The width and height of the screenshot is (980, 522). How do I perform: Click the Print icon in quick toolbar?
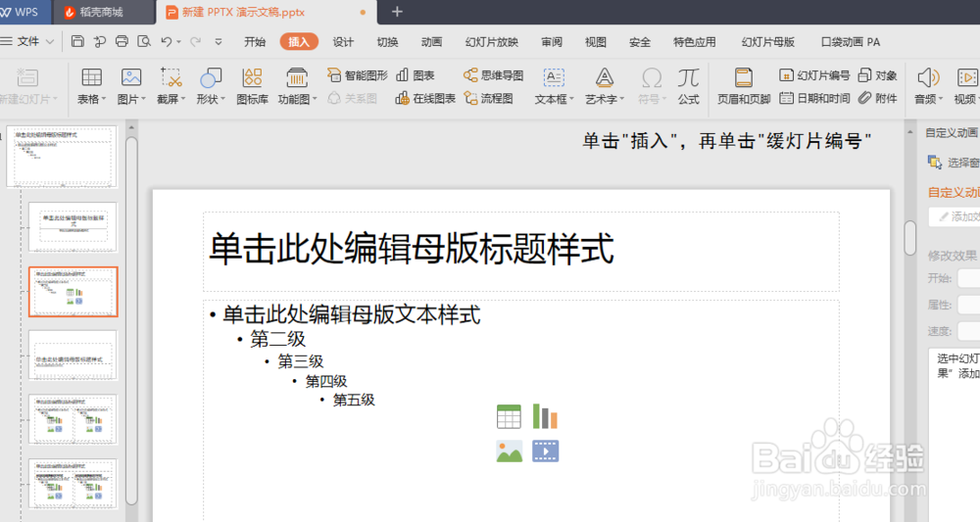click(122, 41)
